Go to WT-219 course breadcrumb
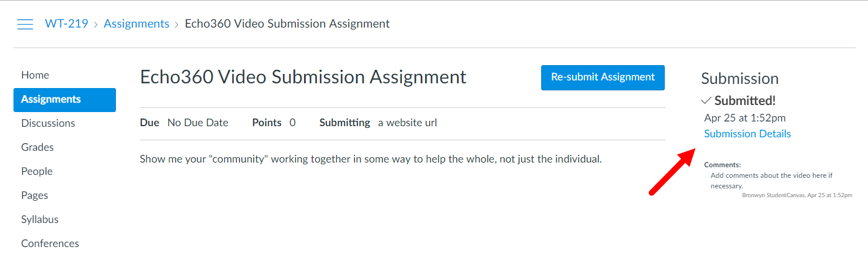The height and width of the screenshot is (257, 868). 67,24
